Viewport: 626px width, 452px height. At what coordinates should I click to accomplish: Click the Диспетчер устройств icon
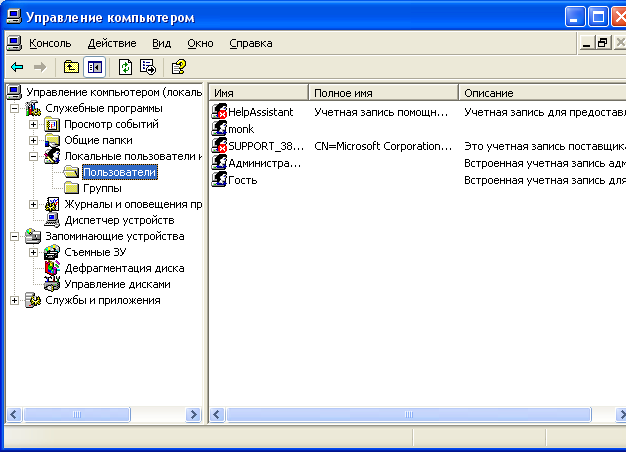(x=52, y=220)
